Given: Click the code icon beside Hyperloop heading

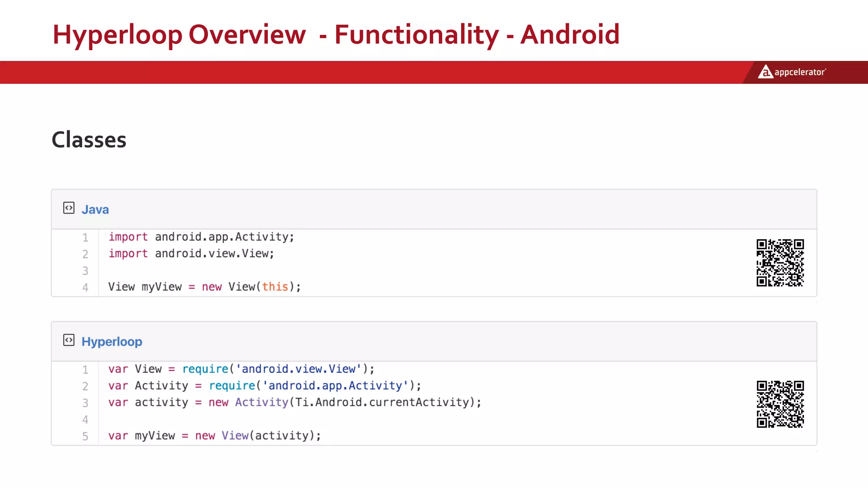Looking at the screenshot, I should point(69,340).
